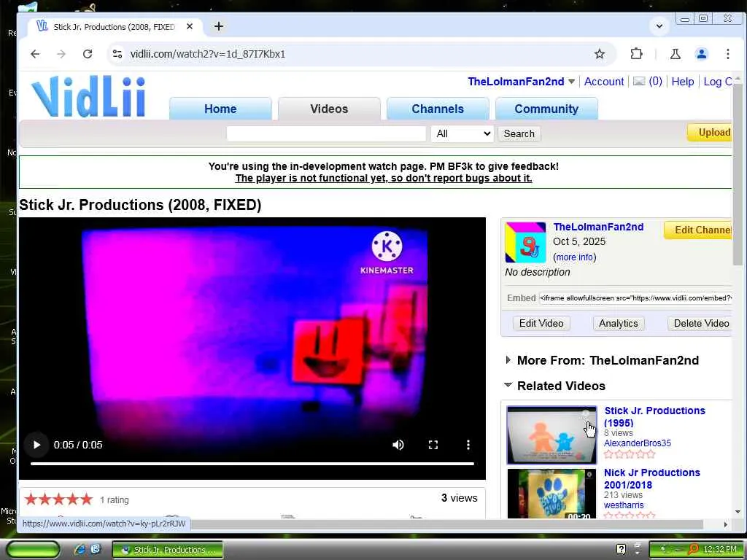This screenshot has width=747, height=560.
Task: Open Nick Jr Productions 2001/2018 thumbnail
Action: pyautogui.click(x=551, y=494)
